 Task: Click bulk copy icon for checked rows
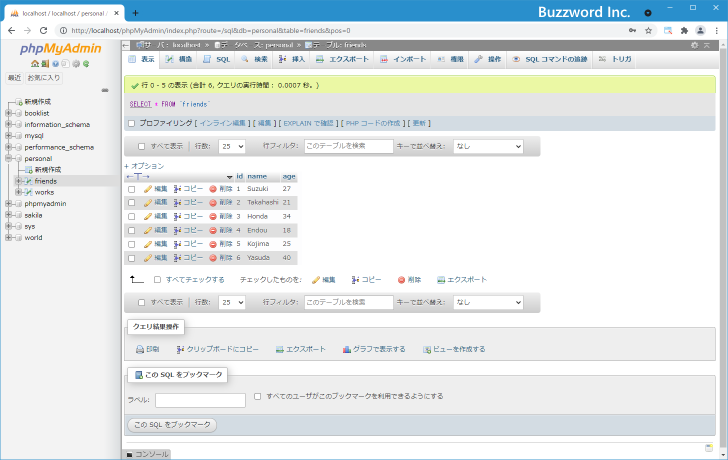[355, 280]
